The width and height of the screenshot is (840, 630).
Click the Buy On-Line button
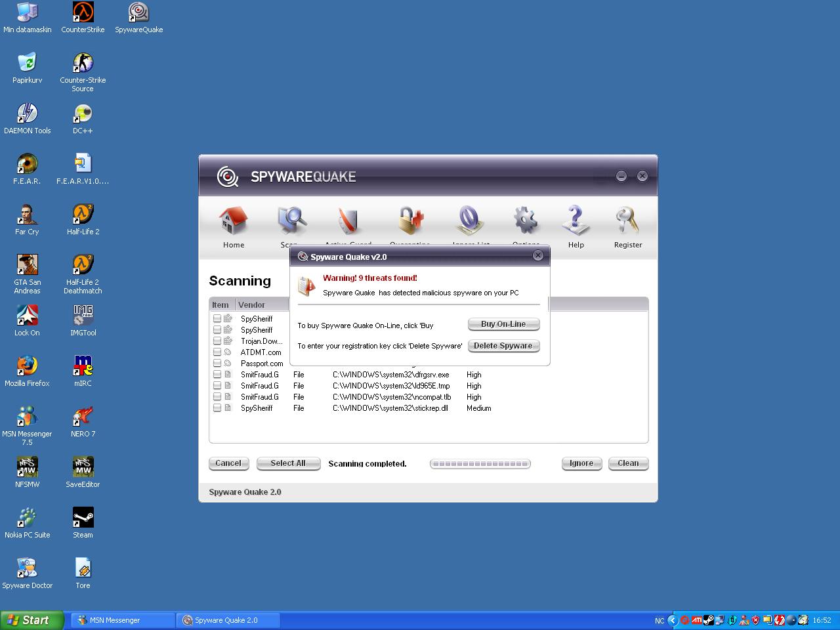pyautogui.click(x=503, y=324)
